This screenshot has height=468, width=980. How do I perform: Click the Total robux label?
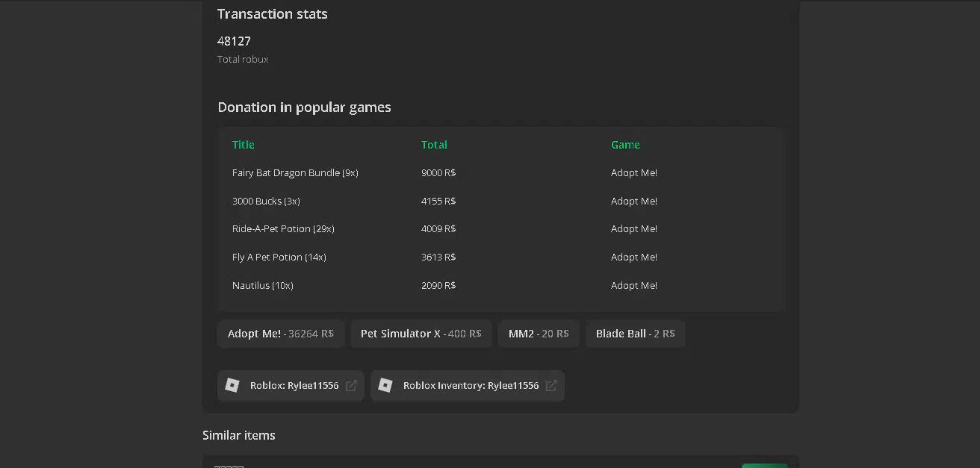coord(243,60)
